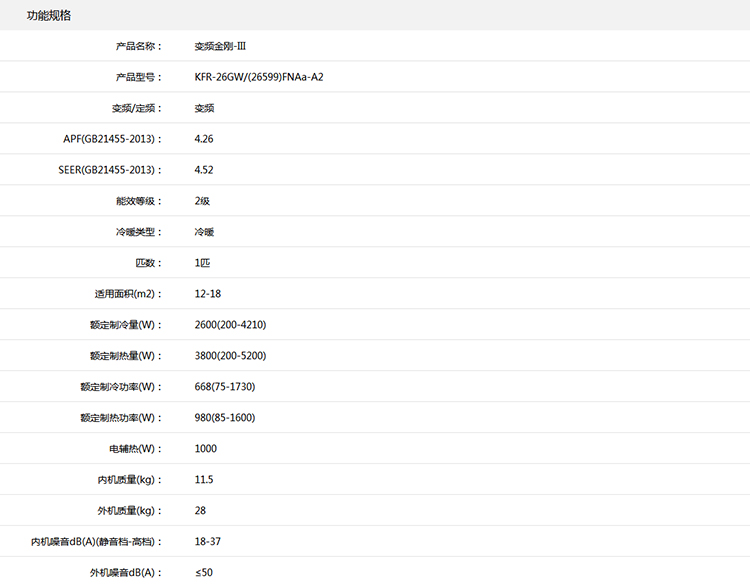Select the indoor unit weight 11.5
Screen dimensions: 750x585
pos(204,479)
